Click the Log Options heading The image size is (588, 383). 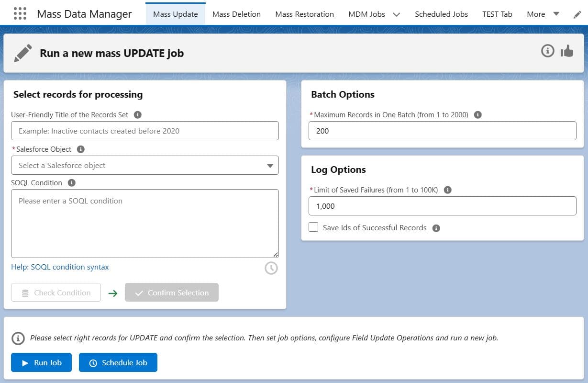(338, 169)
